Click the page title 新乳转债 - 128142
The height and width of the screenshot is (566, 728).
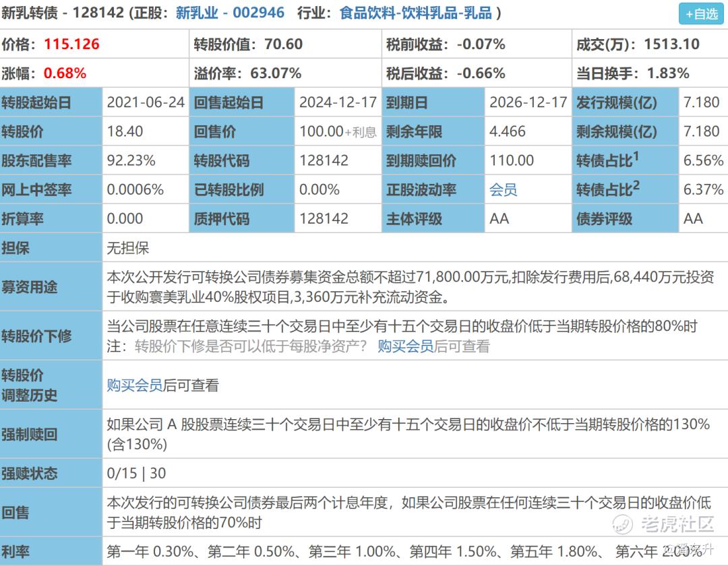tap(63, 13)
